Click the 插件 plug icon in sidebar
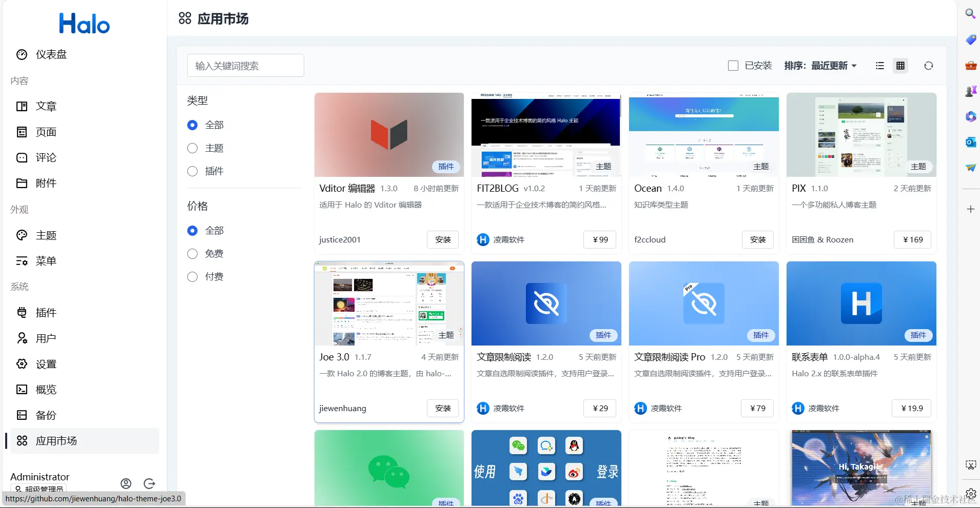980x508 pixels. 22,313
